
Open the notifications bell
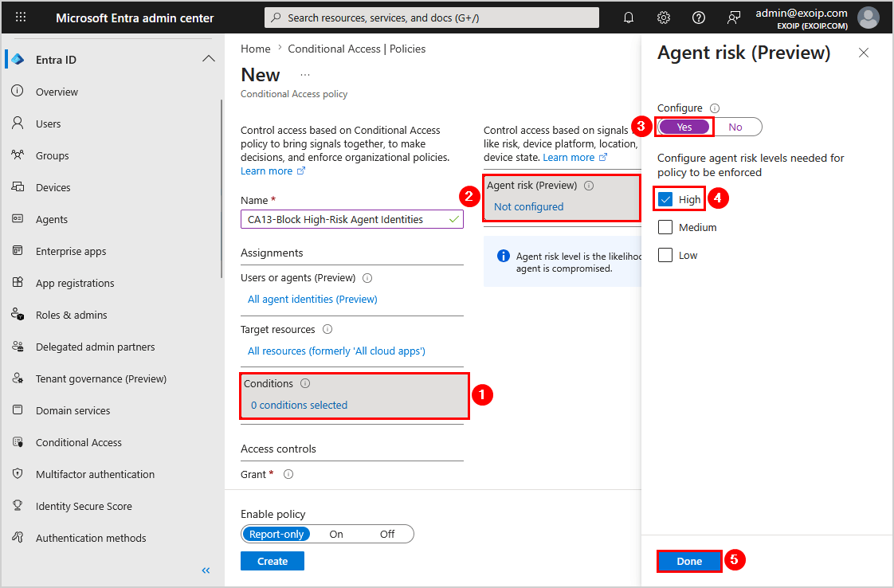coord(629,18)
